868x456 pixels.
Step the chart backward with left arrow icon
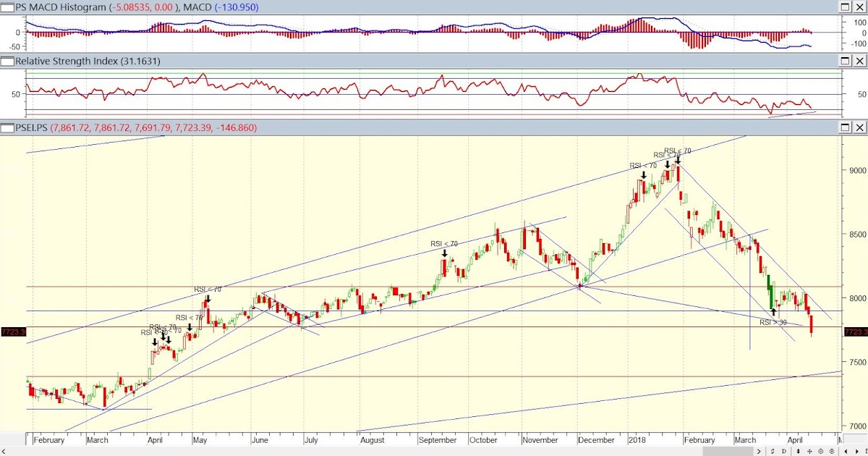click(846, 451)
